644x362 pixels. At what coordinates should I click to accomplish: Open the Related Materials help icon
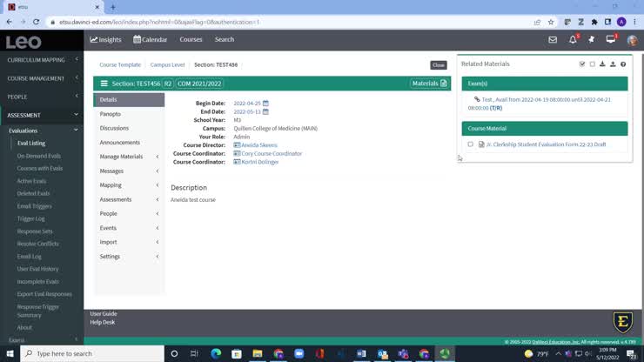pos(623,64)
